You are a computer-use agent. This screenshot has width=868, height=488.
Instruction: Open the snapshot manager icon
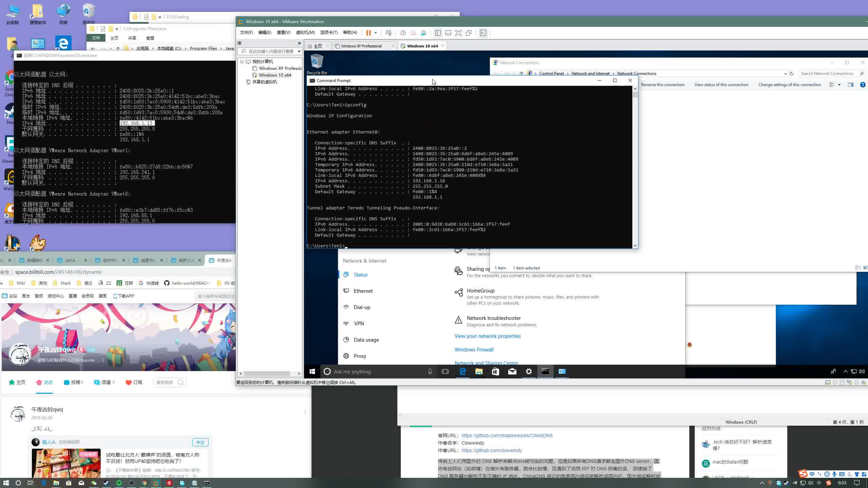[423, 33]
